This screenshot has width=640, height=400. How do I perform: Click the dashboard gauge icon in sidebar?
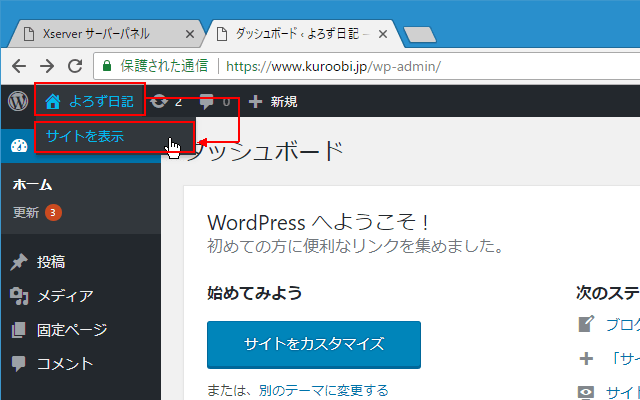[19, 146]
